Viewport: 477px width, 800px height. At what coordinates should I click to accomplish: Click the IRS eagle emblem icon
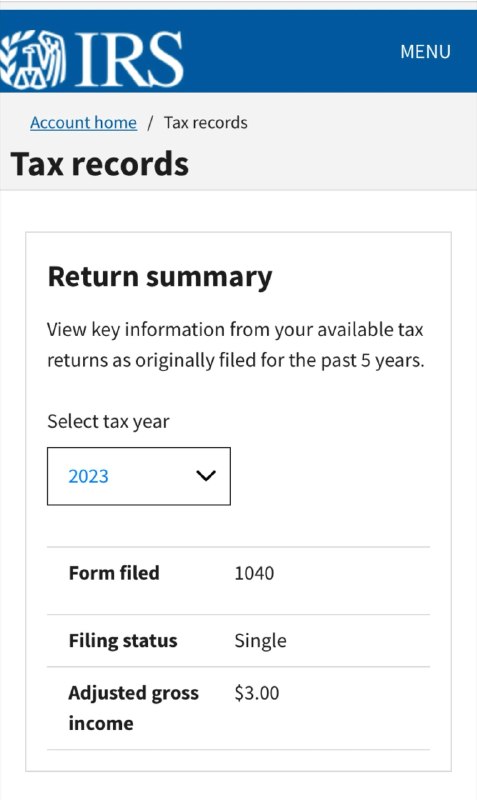coord(32,59)
